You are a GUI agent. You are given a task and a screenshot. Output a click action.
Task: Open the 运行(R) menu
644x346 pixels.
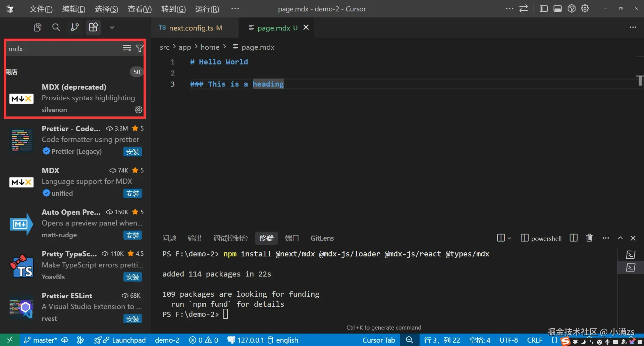click(x=207, y=9)
